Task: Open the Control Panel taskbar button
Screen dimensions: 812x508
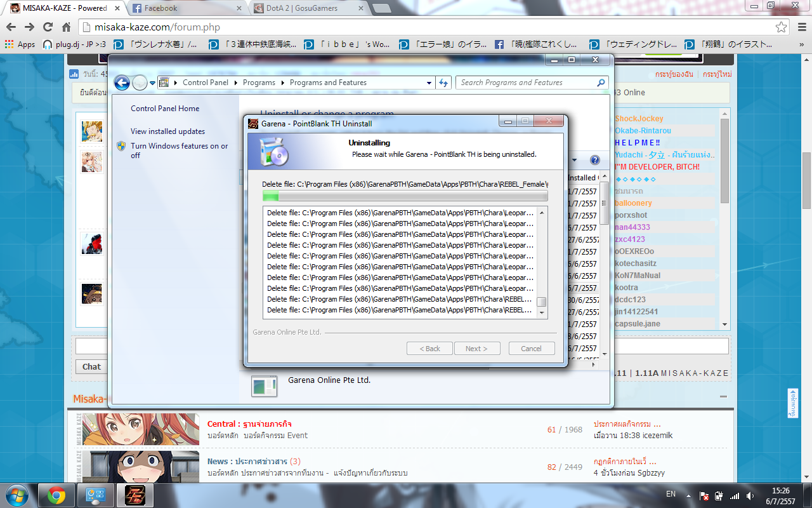Action: point(96,495)
